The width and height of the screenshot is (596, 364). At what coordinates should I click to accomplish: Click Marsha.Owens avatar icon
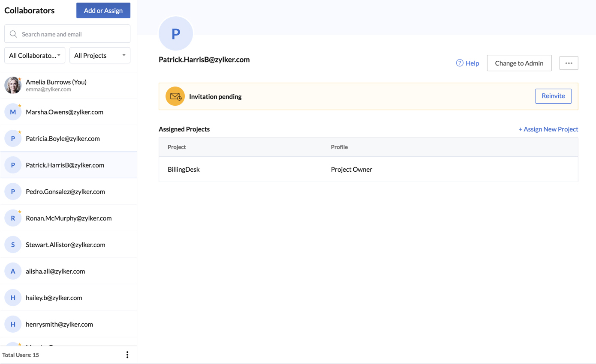tap(13, 112)
